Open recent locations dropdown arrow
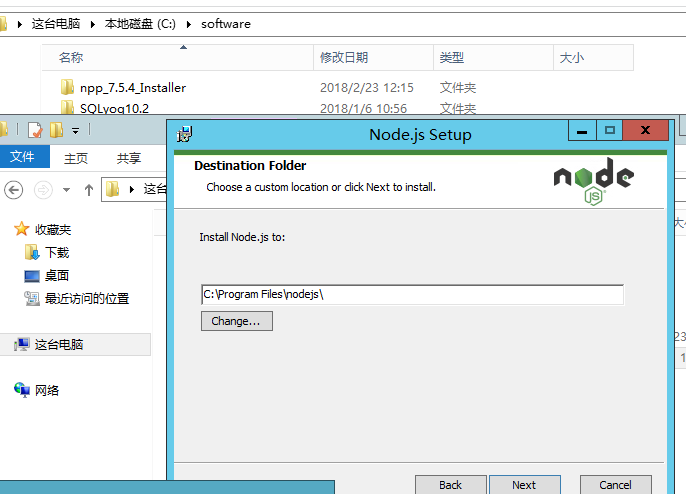This screenshot has width=686, height=494. click(x=66, y=190)
